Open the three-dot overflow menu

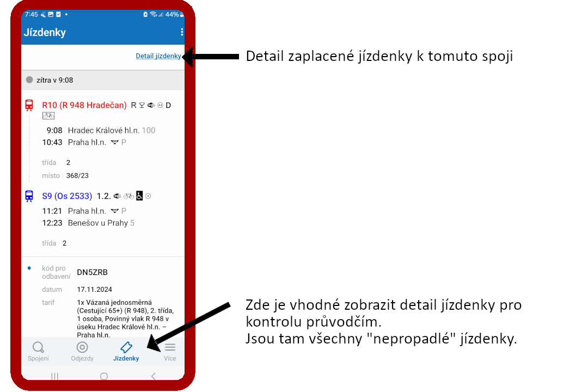(x=182, y=32)
